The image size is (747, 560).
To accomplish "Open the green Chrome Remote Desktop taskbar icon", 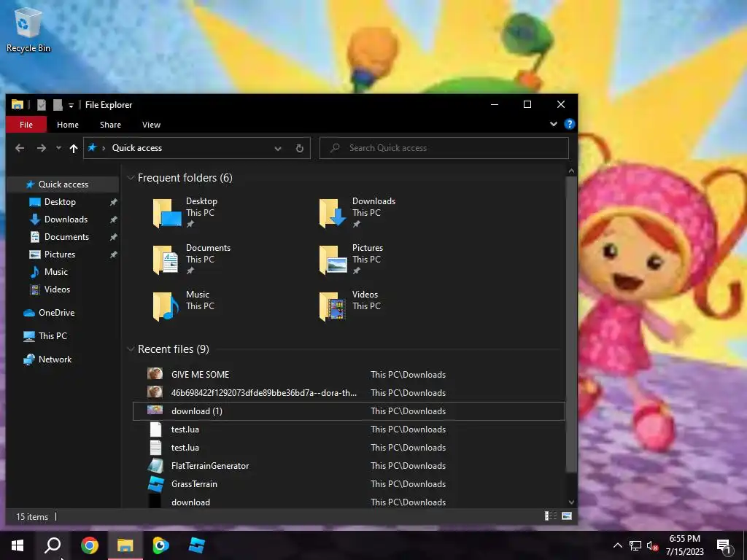I will point(160,545).
